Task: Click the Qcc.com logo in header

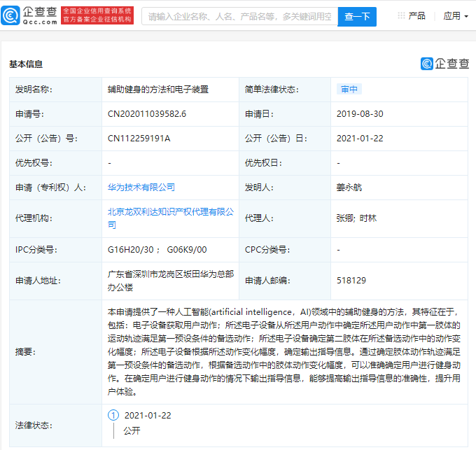Action: [29, 15]
